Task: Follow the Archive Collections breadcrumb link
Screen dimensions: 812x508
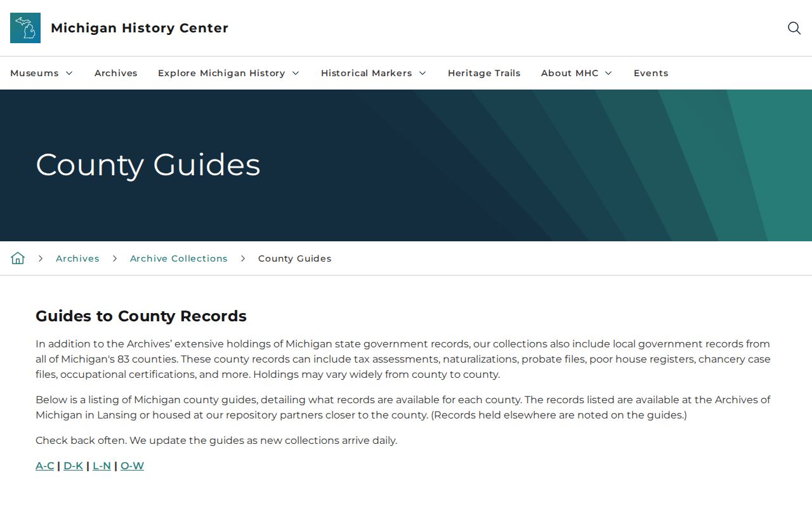Action: (179, 258)
